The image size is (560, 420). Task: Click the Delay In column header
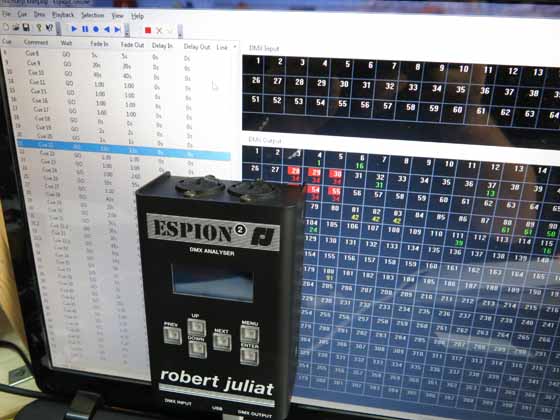pyautogui.click(x=162, y=46)
